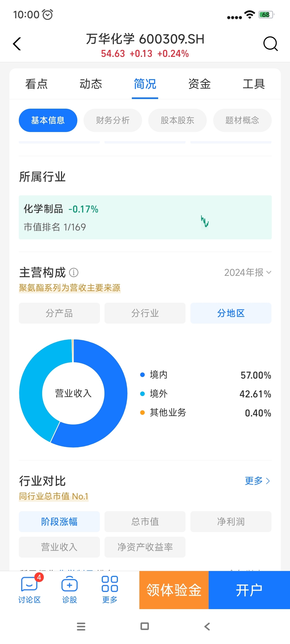Expand the 2024年报 period dropdown
The width and height of the screenshot is (290, 644).
[x=248, y=272]
